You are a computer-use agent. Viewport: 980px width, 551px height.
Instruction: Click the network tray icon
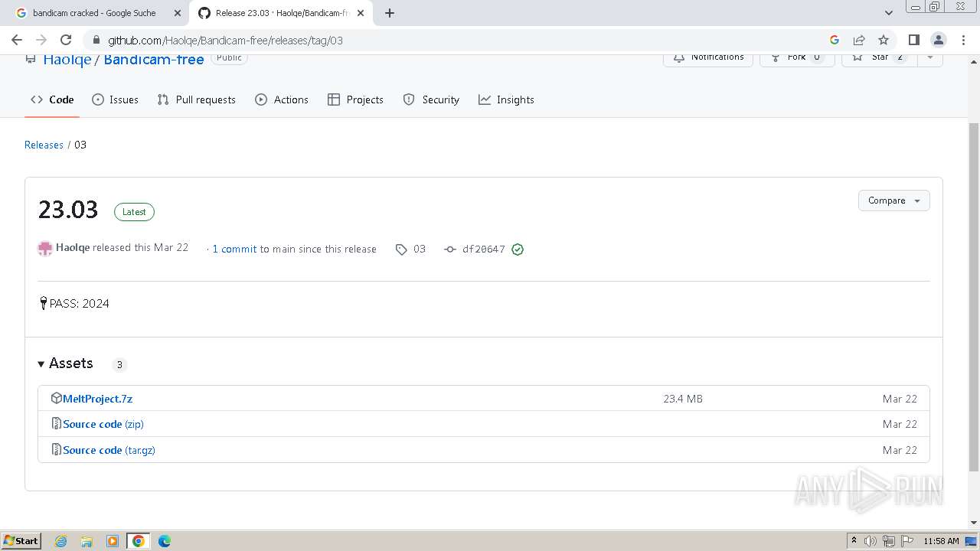pos(889,541)
